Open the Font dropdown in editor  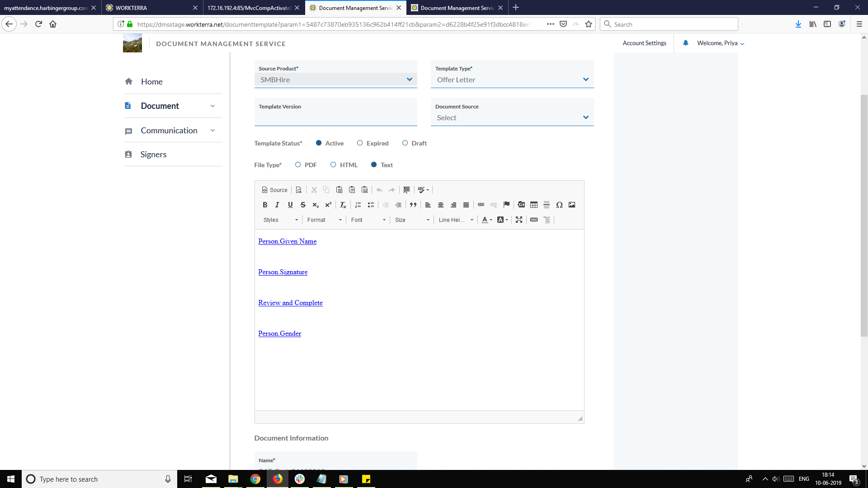(368, 220)
